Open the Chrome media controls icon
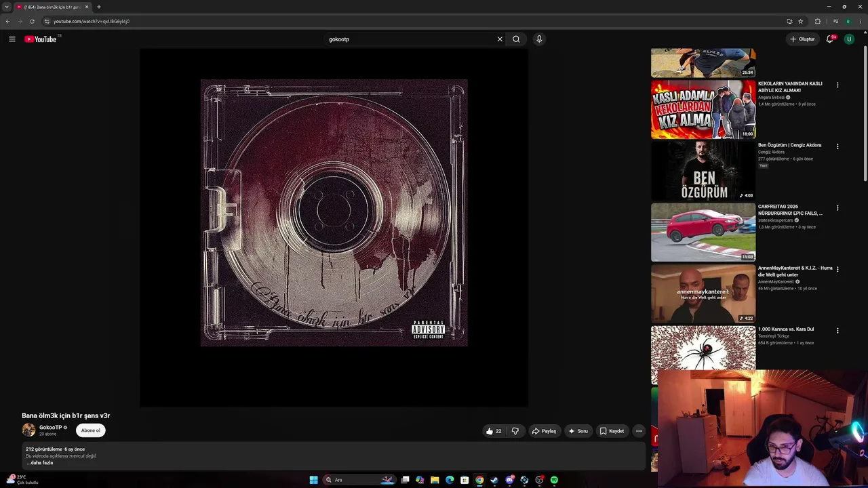The width and height of the screenshot is (868, 488). 835,21
